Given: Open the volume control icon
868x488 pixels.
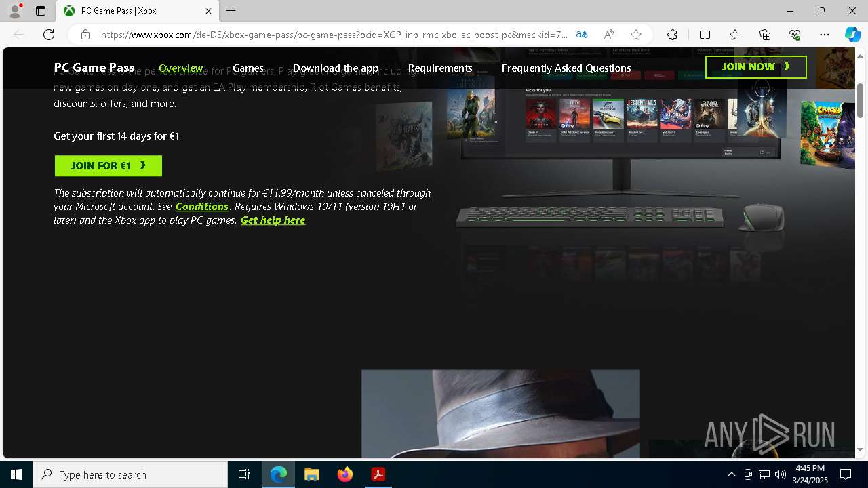Looking at the screenshot, I should tap(780, 474).
